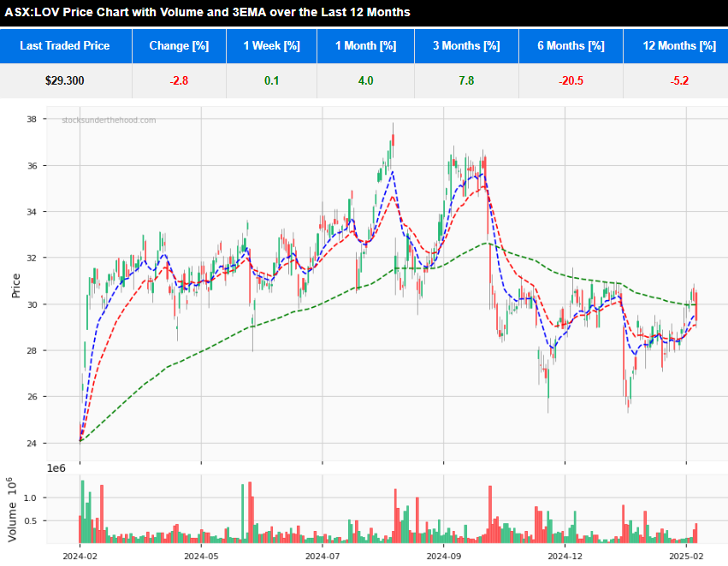
Task: Click the 34 price axis tick label
Action: pyautogui.click(x=32, y=212)
